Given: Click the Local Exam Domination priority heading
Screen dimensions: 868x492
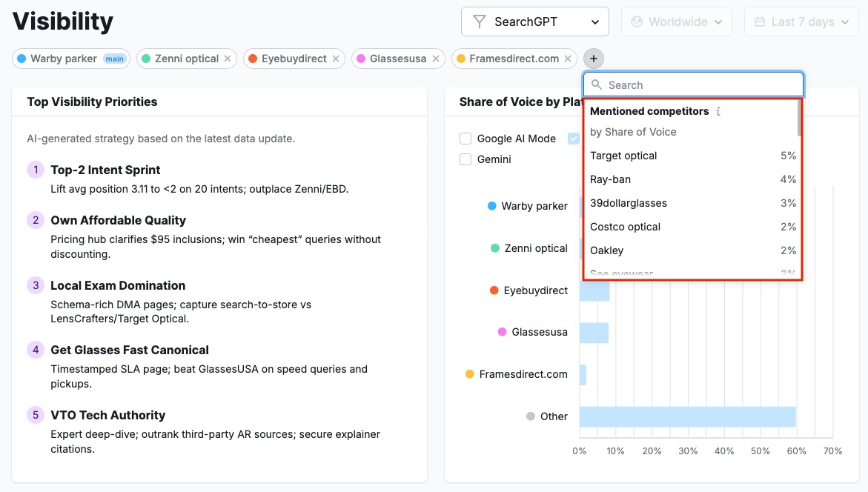Looking at the screenshot, I should [118, 285].
